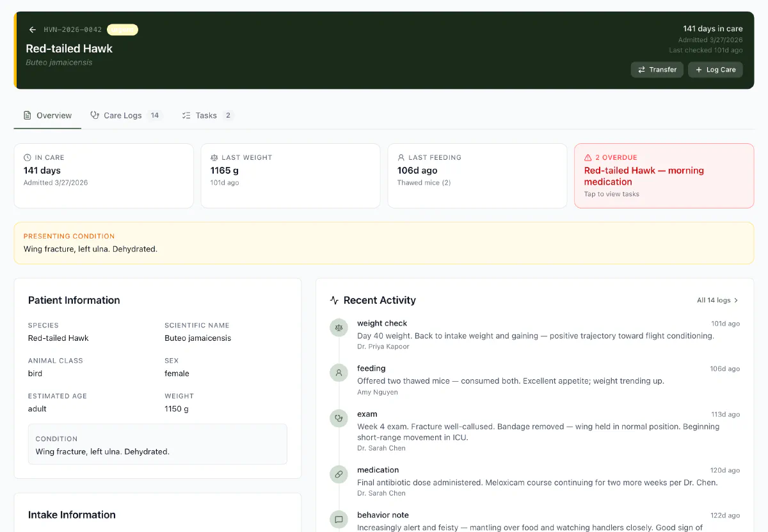The height and width of the screenshot is (532, 768).
Task: Click the Intake Information heading
Action: click(72, 515)
